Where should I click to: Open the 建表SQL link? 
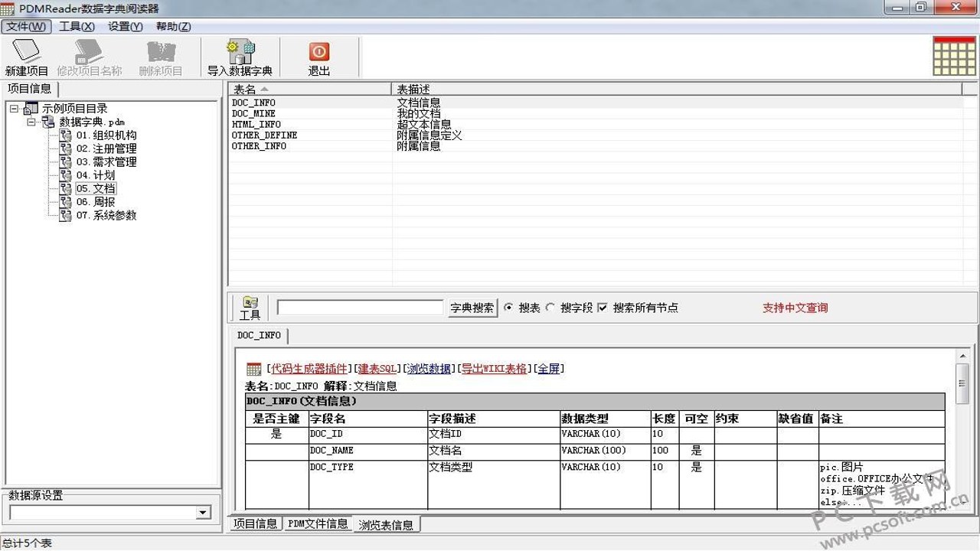[378, 369]
